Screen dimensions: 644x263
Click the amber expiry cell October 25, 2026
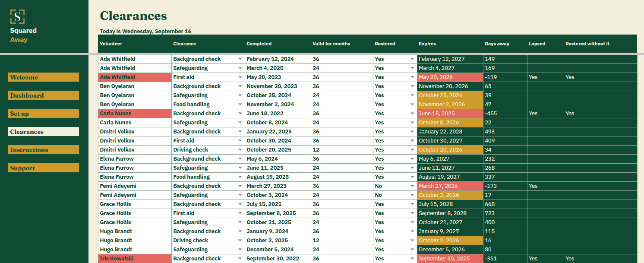pyautogui.click(x=450, y=95)
